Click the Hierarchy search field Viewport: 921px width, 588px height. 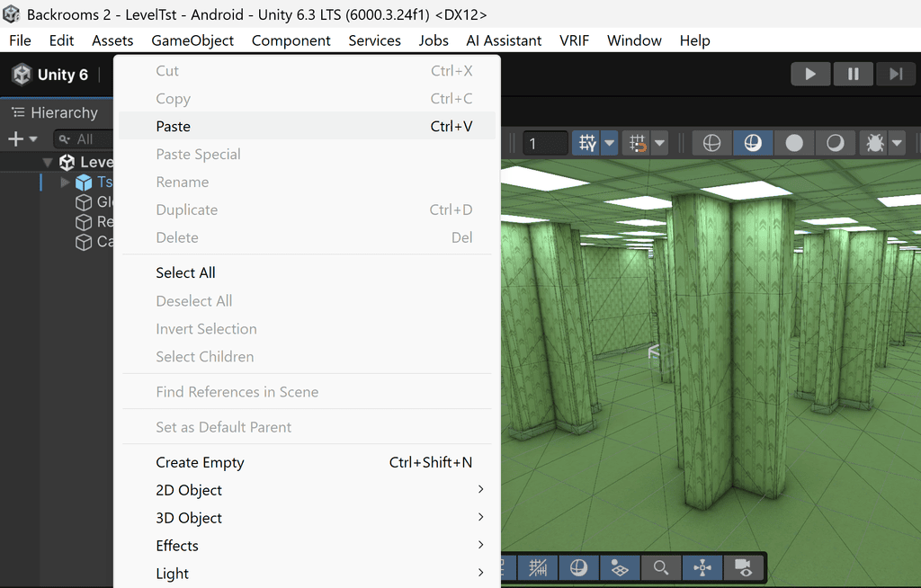click(x=83, y=139)
